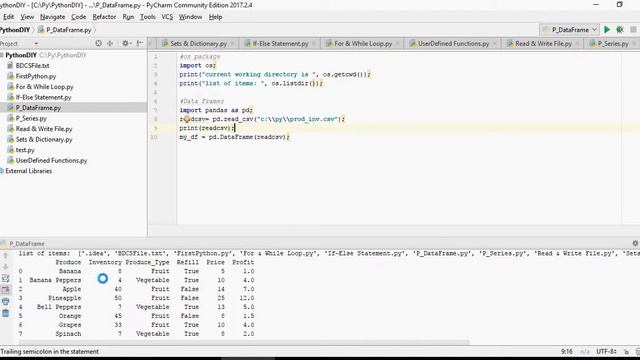640x360 pixels.
Task: Select UserDefined Functions.py in project tree
Action: [x=51, y=160]
